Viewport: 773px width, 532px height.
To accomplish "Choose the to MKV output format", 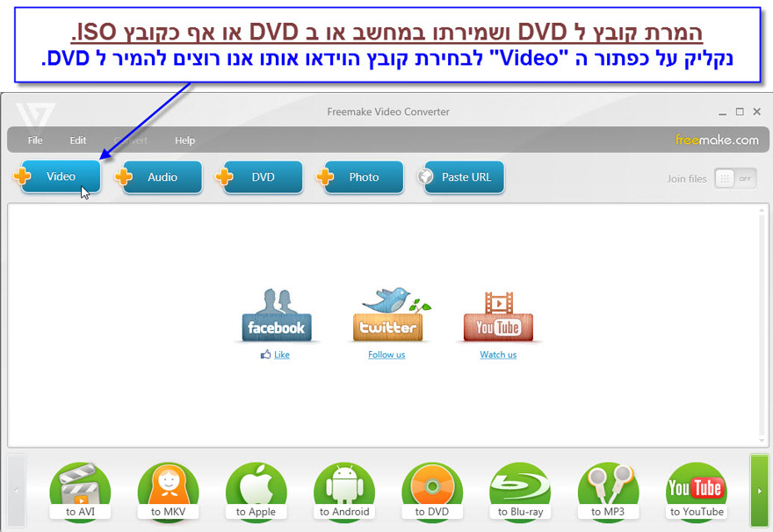I will [x=168, y=491].
